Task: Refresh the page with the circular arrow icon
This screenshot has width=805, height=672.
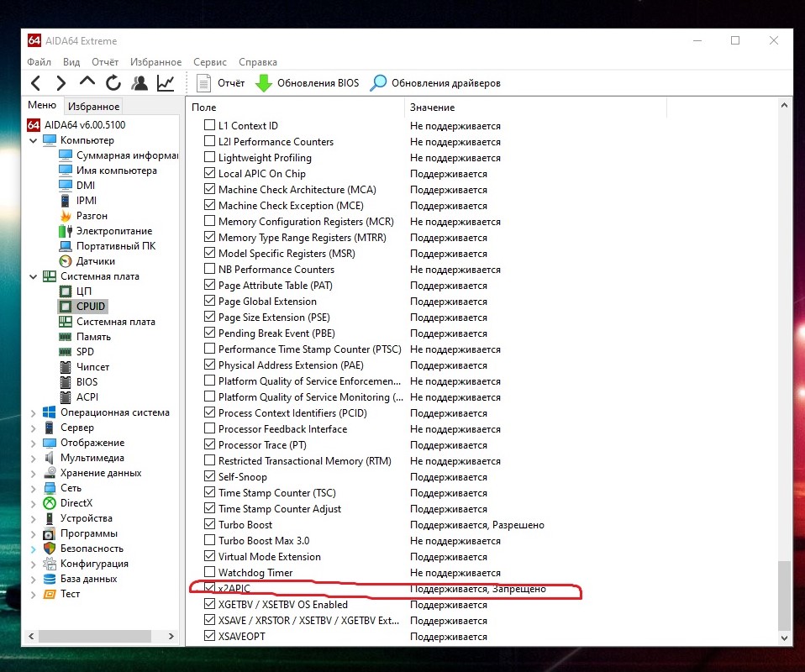Action: coord(113,82)
